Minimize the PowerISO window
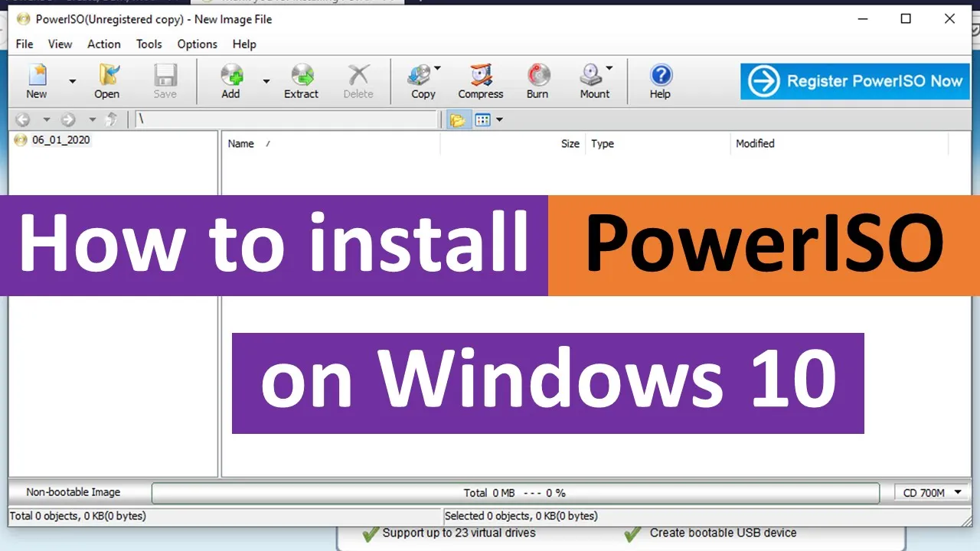The image size is (980, 551). point(861,19)
